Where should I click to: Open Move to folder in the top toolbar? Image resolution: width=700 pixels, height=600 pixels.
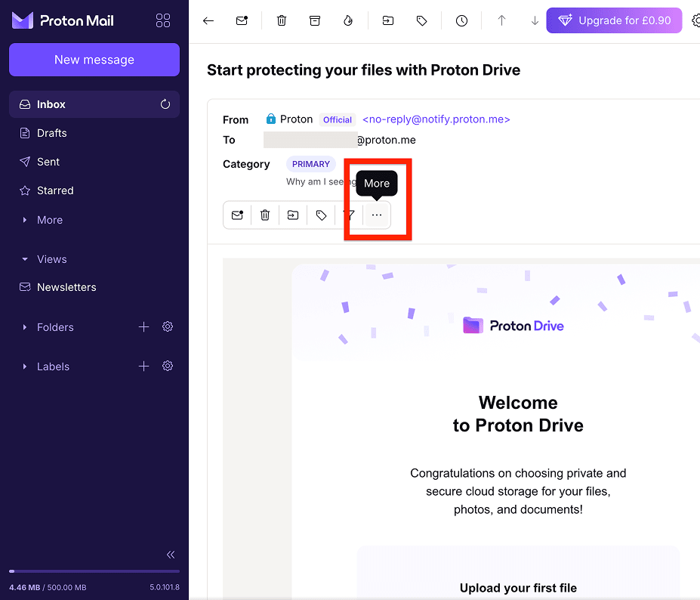[x=388, y=20]
